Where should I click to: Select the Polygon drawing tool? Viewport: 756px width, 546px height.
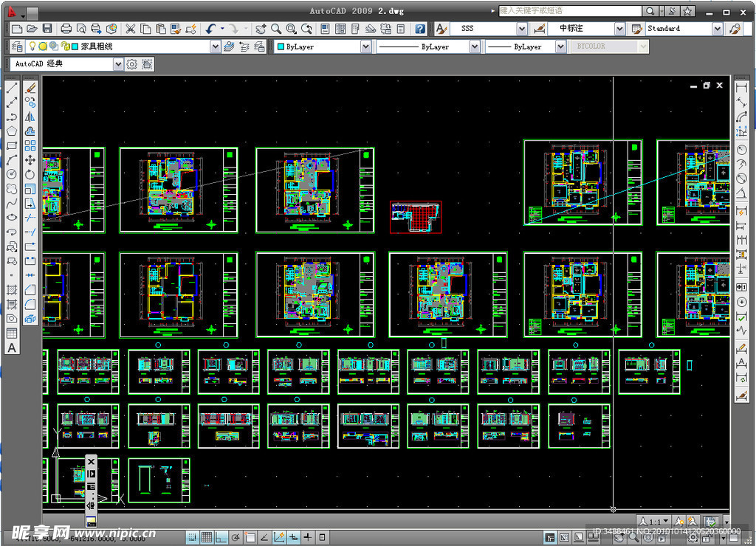[12, 131]
